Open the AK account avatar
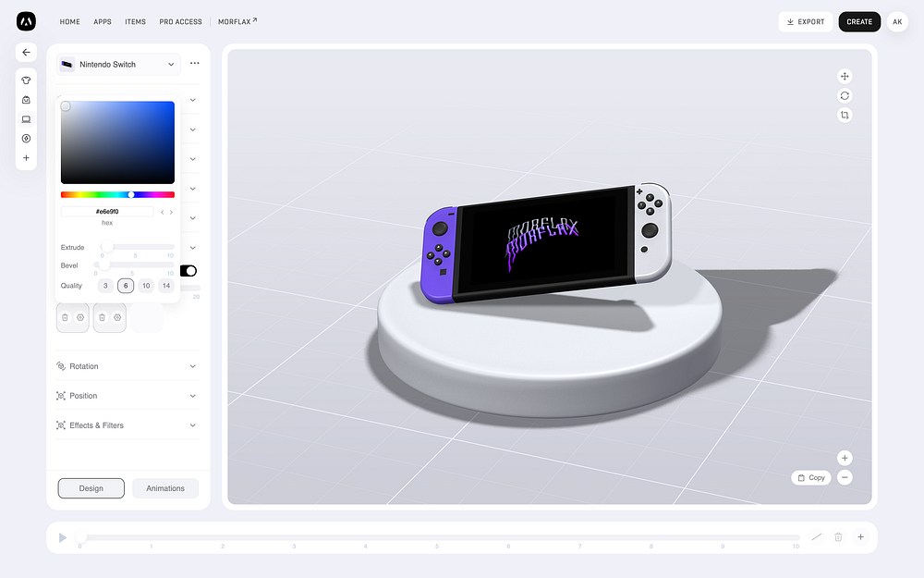Screen dimensions: 924x578 (x=897, y=22)
